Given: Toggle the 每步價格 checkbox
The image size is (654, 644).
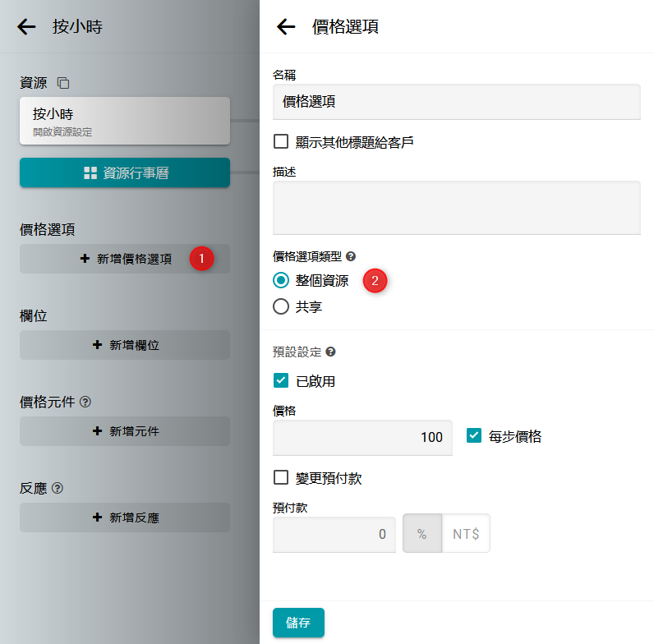Looking at the screenshot, I should (x=473, y=436).
